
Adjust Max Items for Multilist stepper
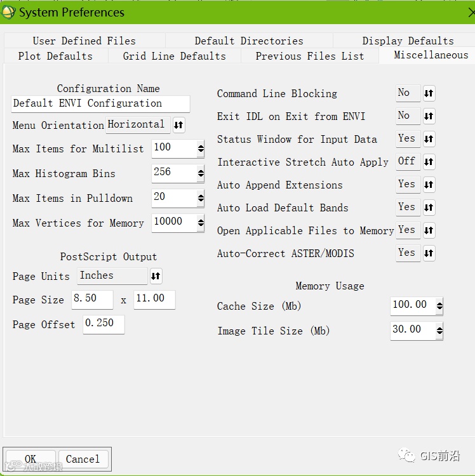coord(201,149)
